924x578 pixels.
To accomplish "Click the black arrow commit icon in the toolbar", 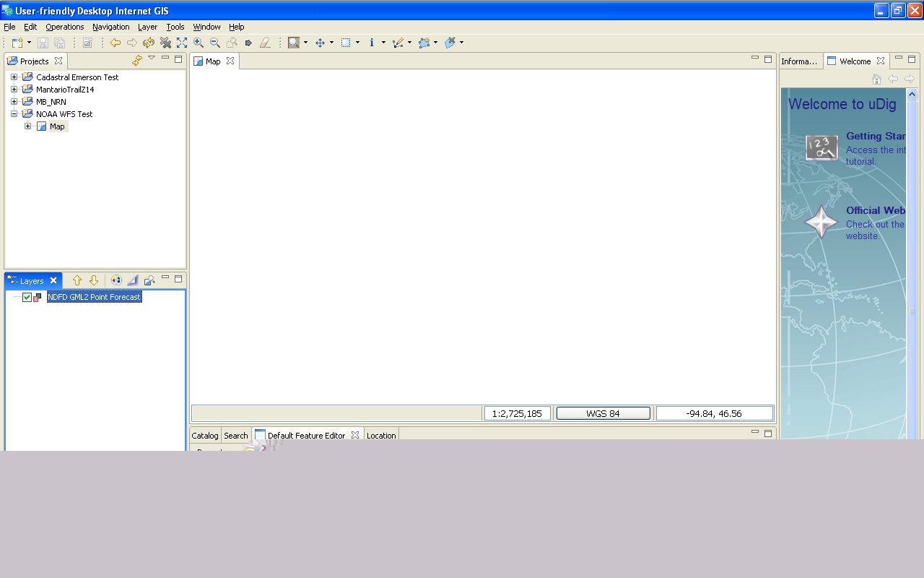I will pyautogui.click(x=248, y=43).
